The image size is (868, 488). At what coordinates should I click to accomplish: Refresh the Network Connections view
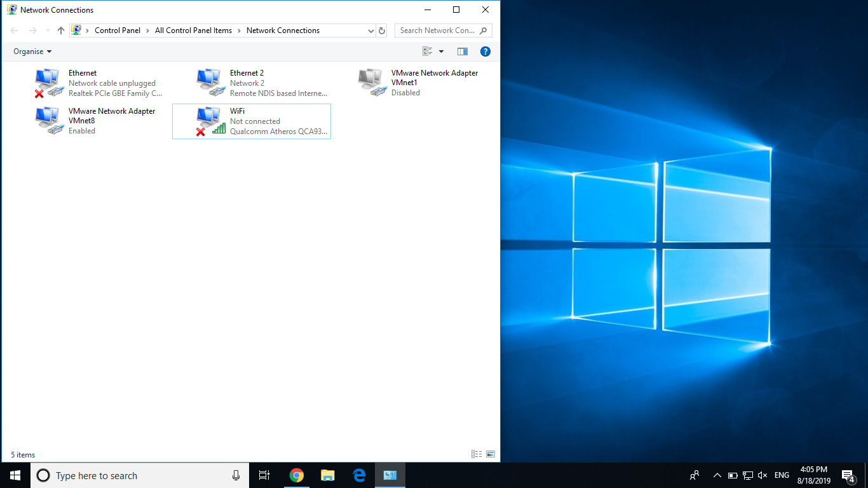click(x=382, y=30)
